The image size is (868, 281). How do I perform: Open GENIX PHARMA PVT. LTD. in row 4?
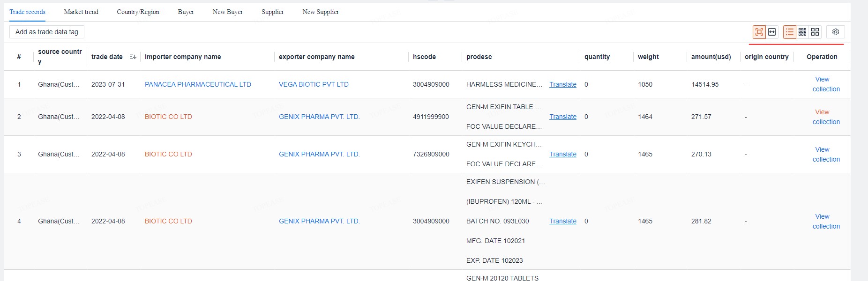pos(319,221)
